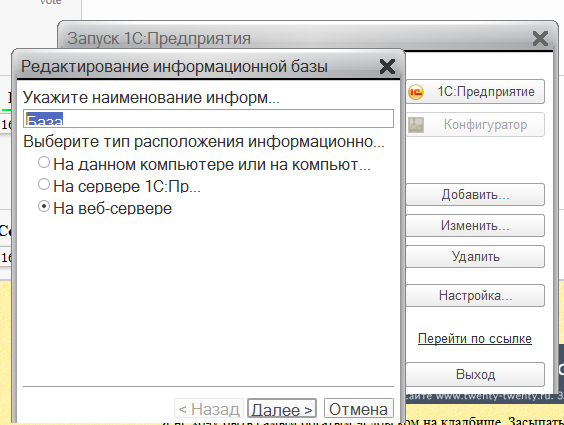564x425 pixels.
Task: Click the 1C logo icon on the Предприятие button
Action: [416, 92]
